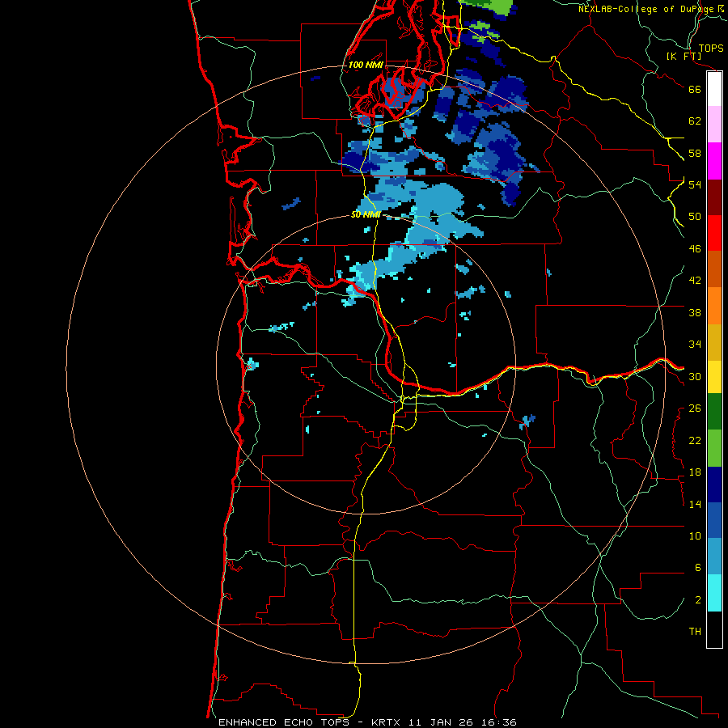Click the 'KRTX' station identifier in the caption
Viewport: 728px width, 728px height.
pyautogui.click(x=385, y=722)
